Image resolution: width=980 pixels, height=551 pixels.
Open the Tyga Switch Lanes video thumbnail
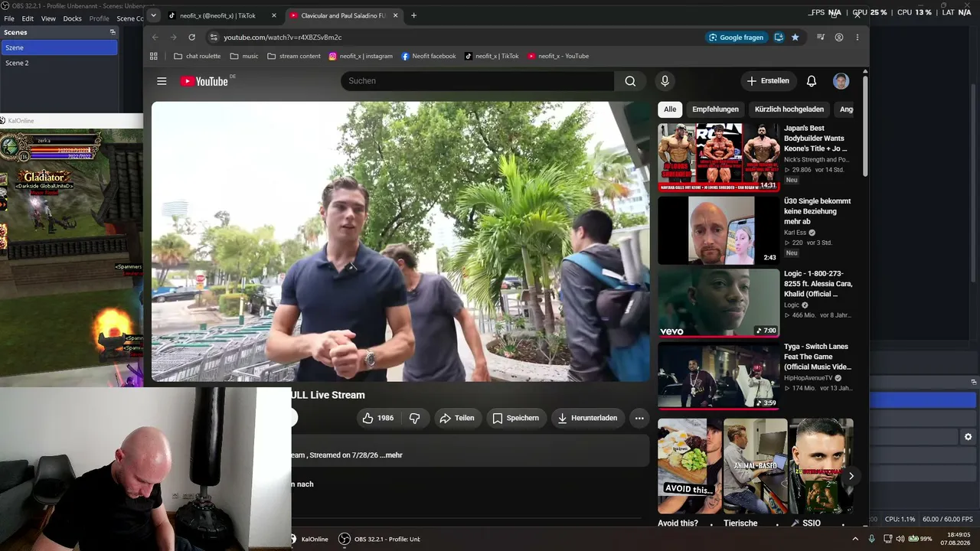tap(718, 376)
